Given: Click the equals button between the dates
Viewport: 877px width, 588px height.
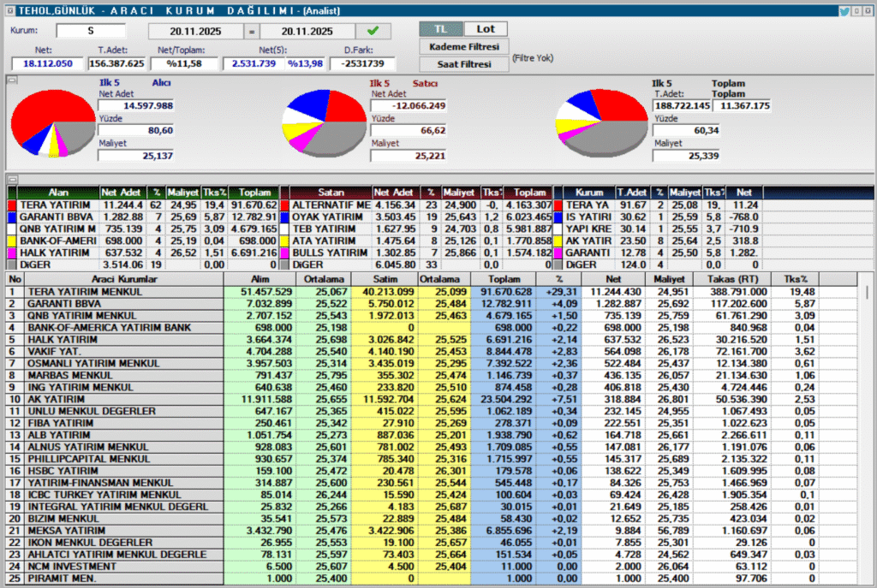Looking at the screenshot, I should (252, 32).
